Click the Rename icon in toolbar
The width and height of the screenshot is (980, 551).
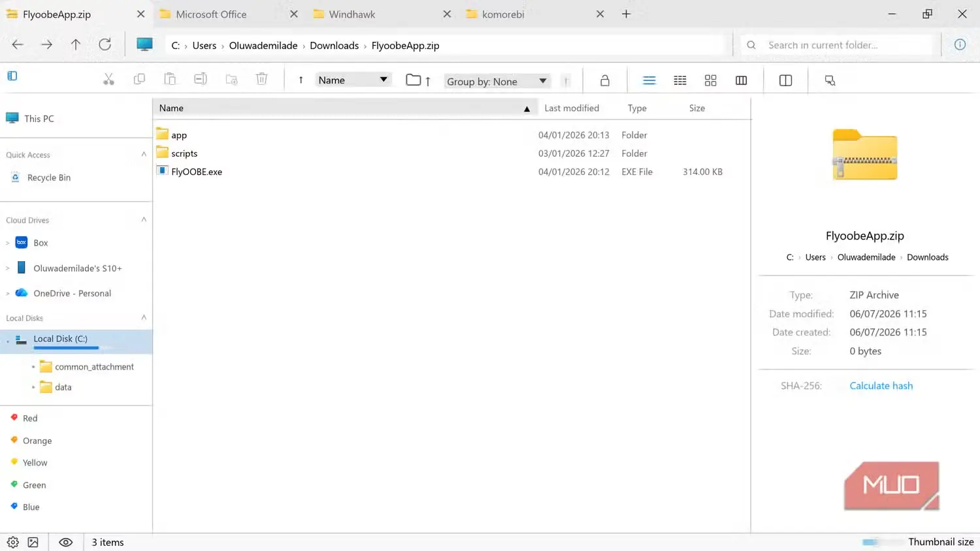tap(201, 80)
